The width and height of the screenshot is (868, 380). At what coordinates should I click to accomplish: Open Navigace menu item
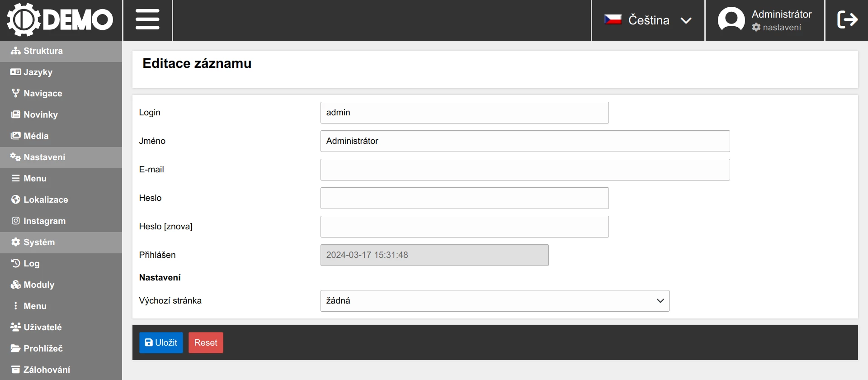(x=61, y=94)
